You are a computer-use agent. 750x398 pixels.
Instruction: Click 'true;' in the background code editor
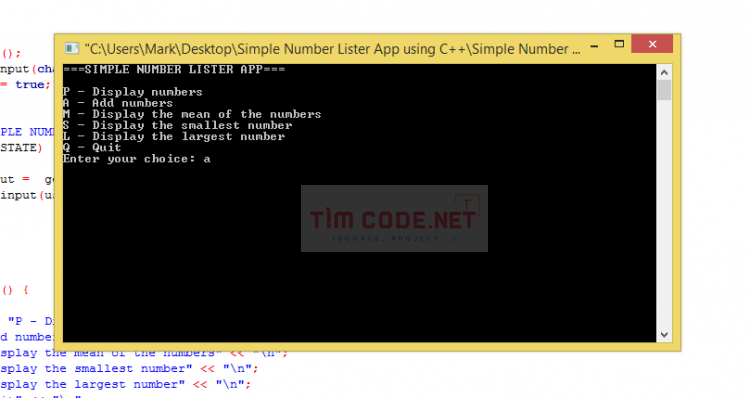33,85
